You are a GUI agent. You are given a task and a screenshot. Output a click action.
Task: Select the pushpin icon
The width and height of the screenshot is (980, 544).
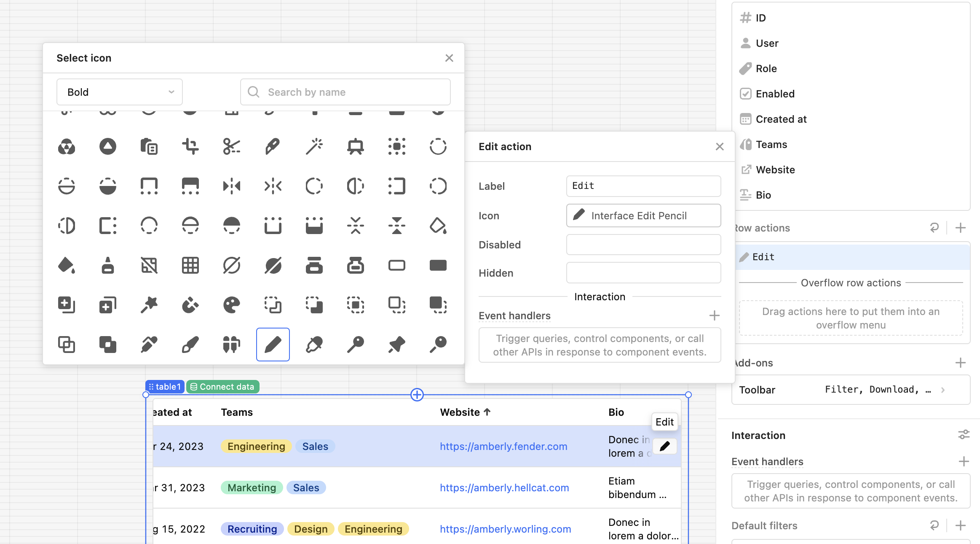tap(396, 344)
